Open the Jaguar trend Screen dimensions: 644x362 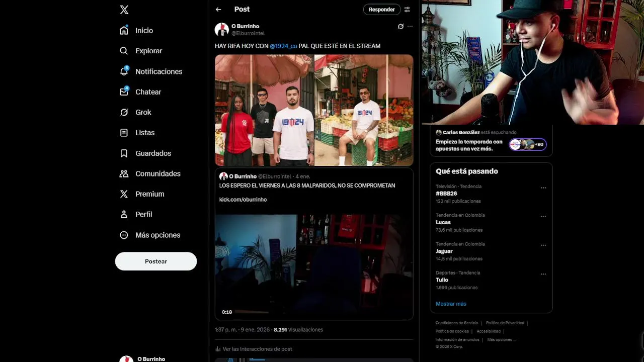(x=444, y=251)
